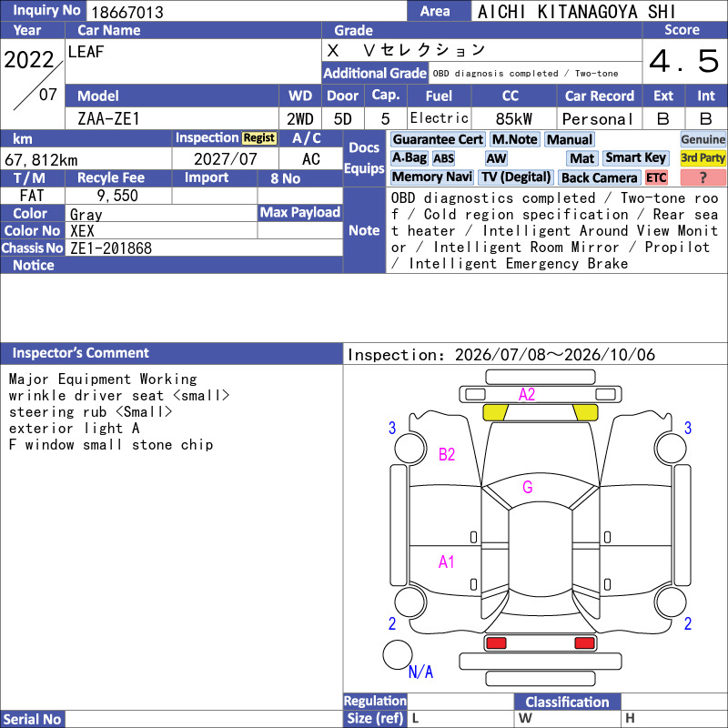Click the right red taillight on diagram
The height and width of the screenshot is (728, 728).
[584, 643]
